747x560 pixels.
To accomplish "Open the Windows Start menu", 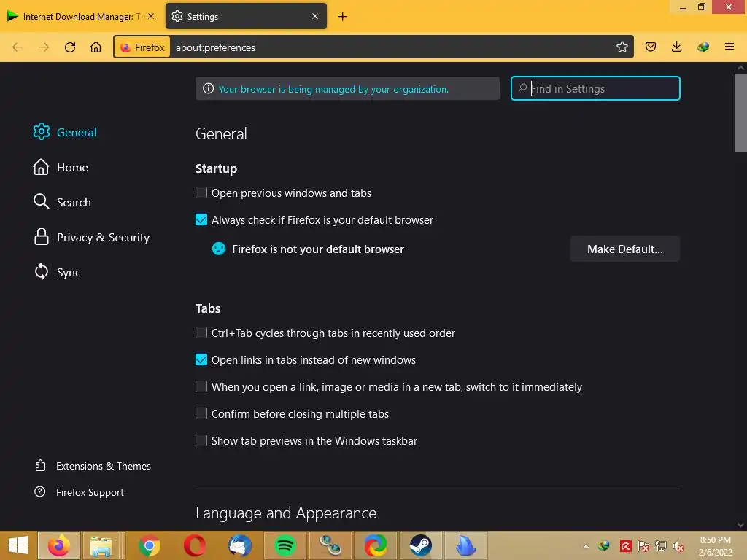I will [x=18, y=545].
